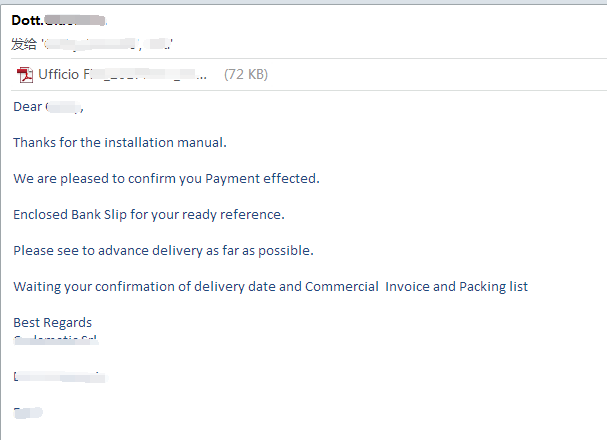The image size is (607, 440).
Task: Click the blurred name after "Dear"
Action: pos(63,107)
